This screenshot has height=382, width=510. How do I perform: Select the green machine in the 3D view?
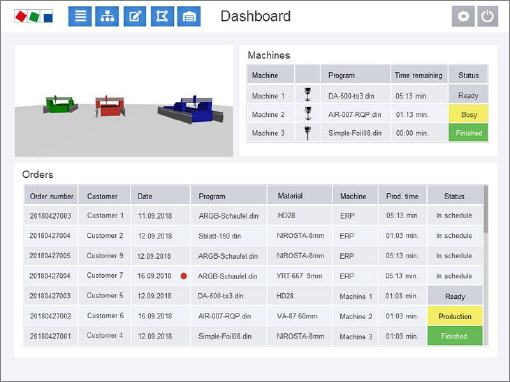(60, 104)
